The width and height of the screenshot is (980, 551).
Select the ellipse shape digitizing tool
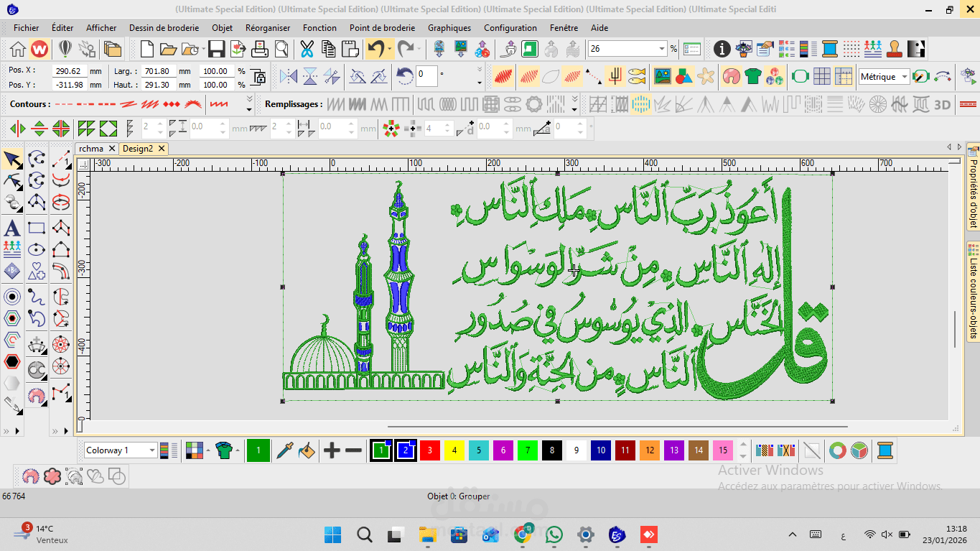[37, 250]
